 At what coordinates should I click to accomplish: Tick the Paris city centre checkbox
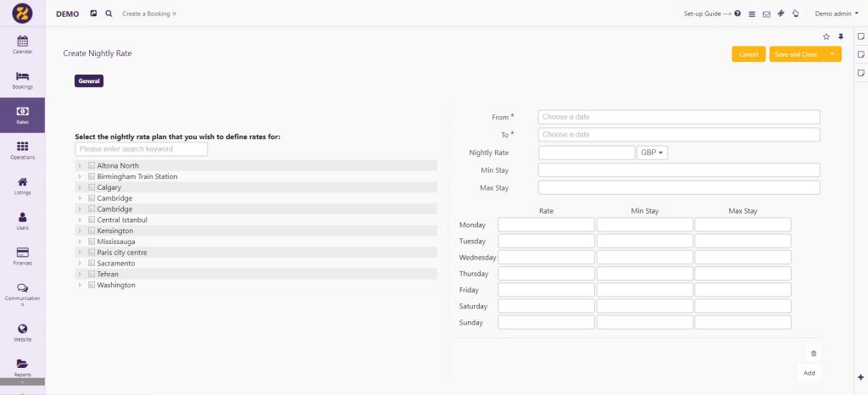click(x=92, y=253)
